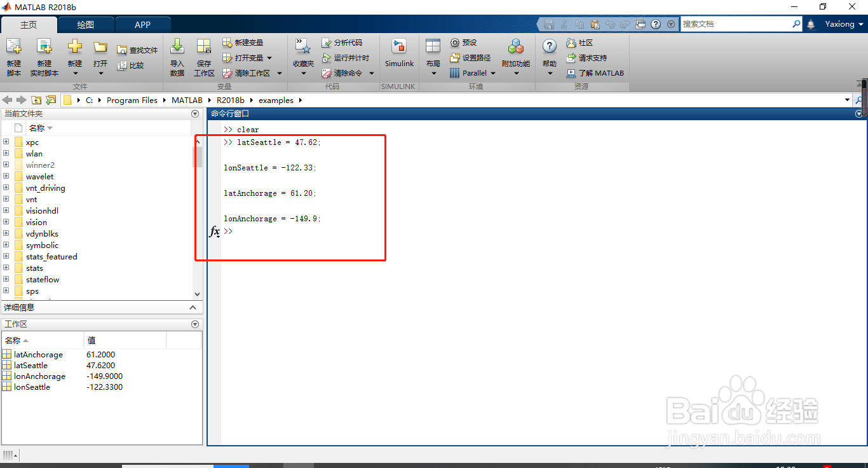The width and height of the screenshot is (868, 468).
Task: Expand the stateflow folder
Action: tap(6, 279)
